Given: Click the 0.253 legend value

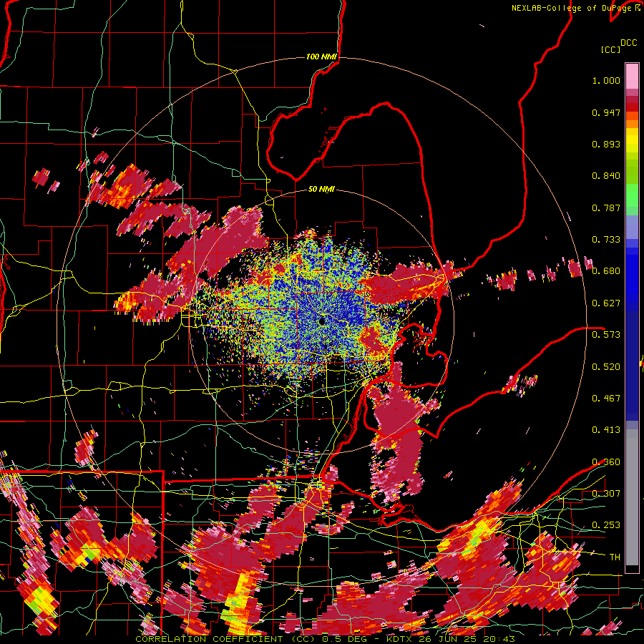Looking at the screenshot, I should [606, 525].
